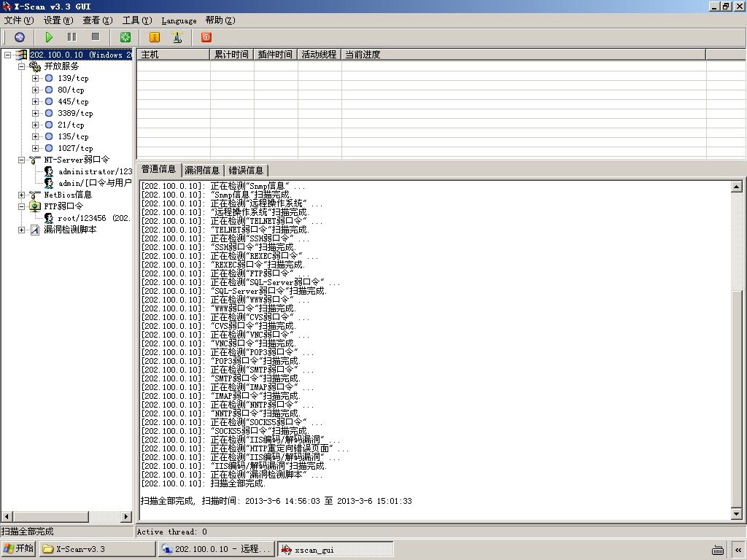The height and width of the screenshot is (560, 747).
Task: Click the red exit toolbar icon
Action: (x=206, y=37)
